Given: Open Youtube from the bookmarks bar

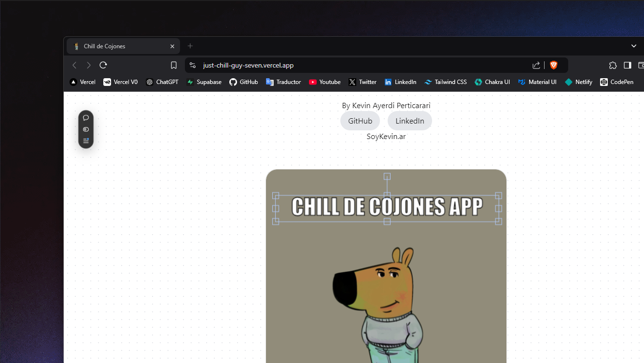Looking at the screenshot, I should [x=324, y=82].
